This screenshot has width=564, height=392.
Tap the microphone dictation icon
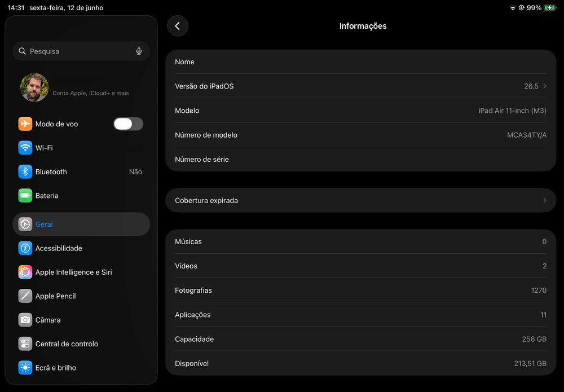tap(139, 51)
